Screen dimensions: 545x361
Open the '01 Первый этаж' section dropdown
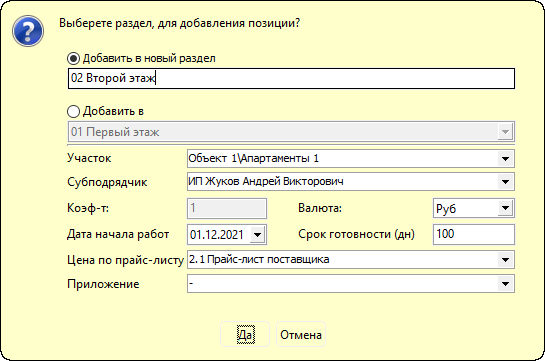click(x=505, y=132)
